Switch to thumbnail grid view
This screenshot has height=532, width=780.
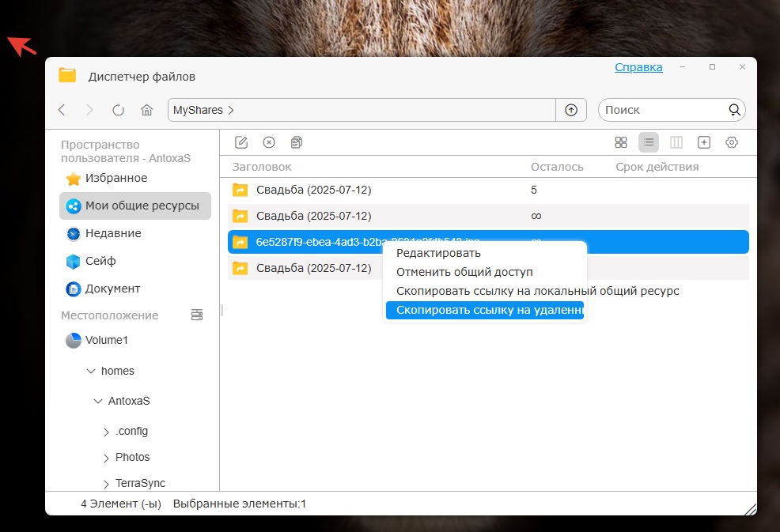(x=621, y=143)
